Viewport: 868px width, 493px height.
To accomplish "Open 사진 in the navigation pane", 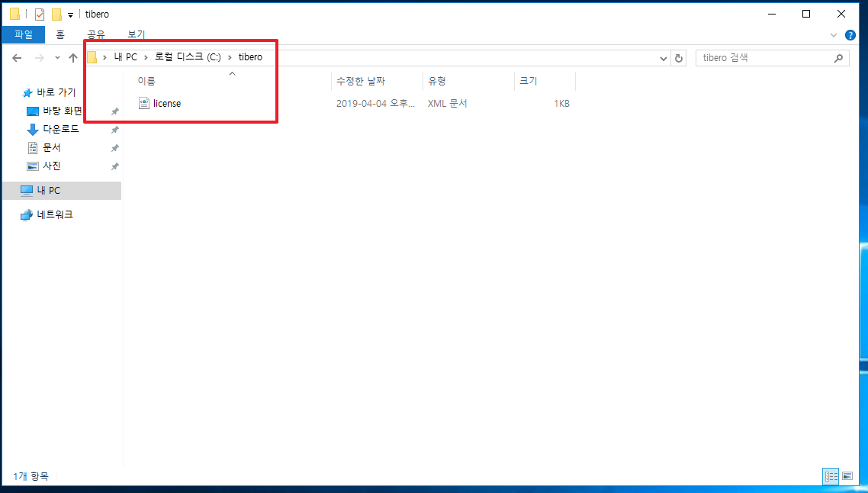I will point(51,166).
